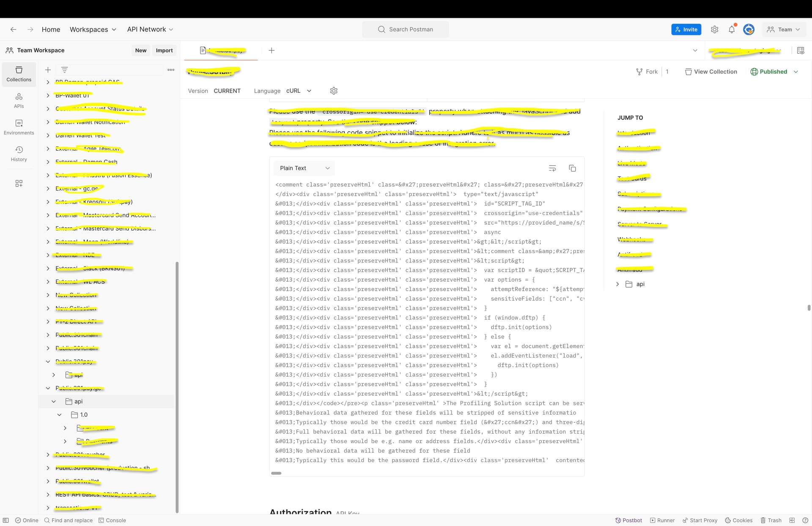Click the Search Postman field
This screenshot has height=526, width=812.
(405, 29)
